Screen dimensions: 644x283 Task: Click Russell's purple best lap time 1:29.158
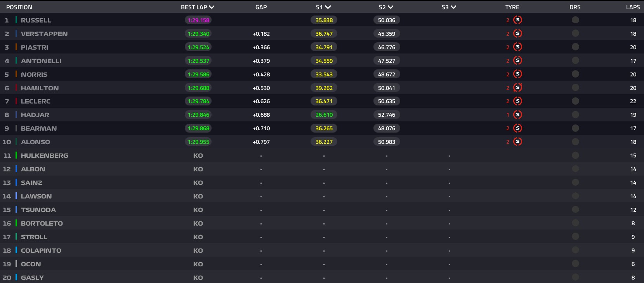point(198,20)
